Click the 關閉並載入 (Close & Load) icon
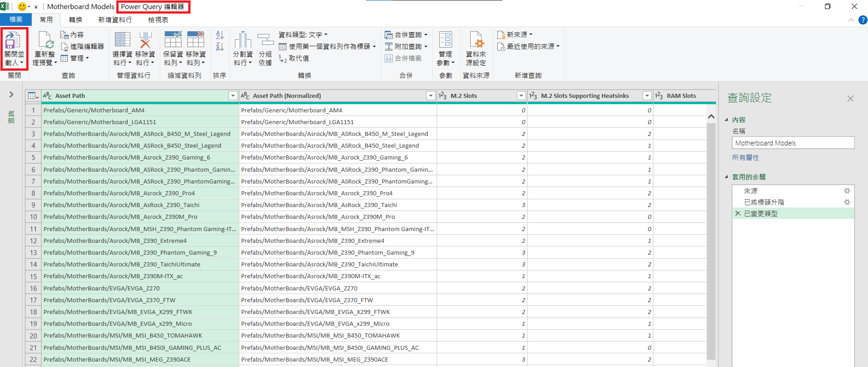The width and height of the screenshot is (868, 367). coord(13,41)
